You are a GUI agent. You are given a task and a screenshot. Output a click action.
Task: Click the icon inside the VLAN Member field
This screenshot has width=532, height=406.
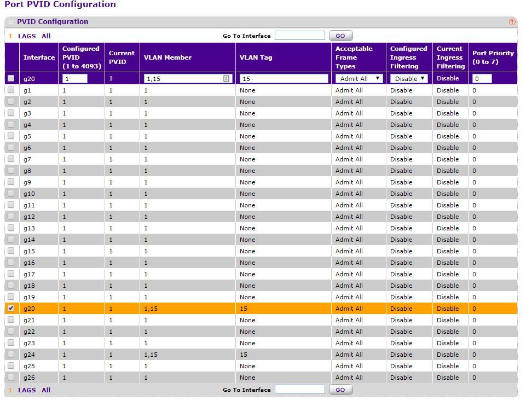pyautogui.click(x=226, y=79)
